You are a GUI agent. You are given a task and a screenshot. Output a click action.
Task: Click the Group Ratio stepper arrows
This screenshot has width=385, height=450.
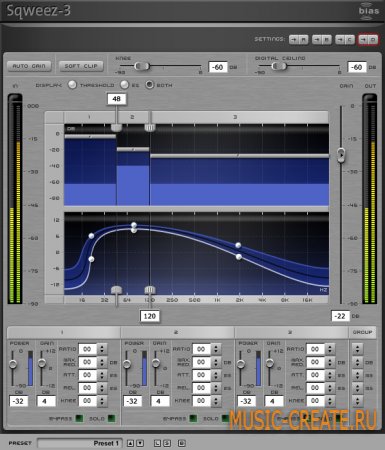pos(358,349)
